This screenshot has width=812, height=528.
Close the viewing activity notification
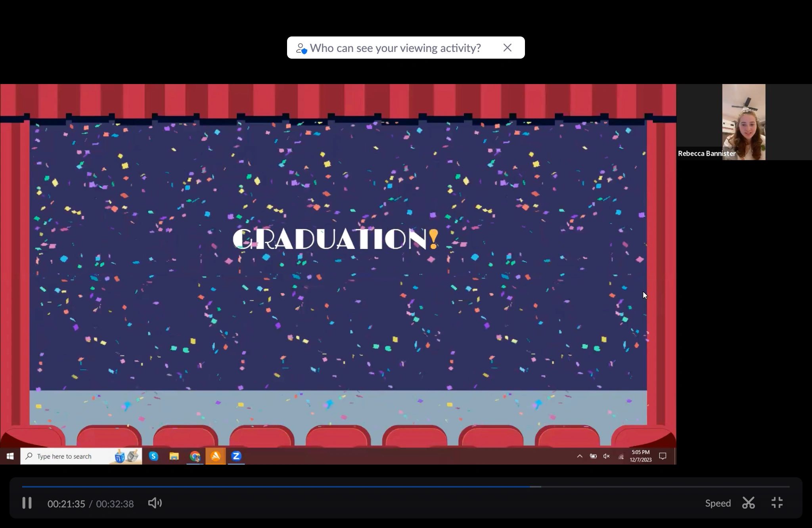[507, 48]
